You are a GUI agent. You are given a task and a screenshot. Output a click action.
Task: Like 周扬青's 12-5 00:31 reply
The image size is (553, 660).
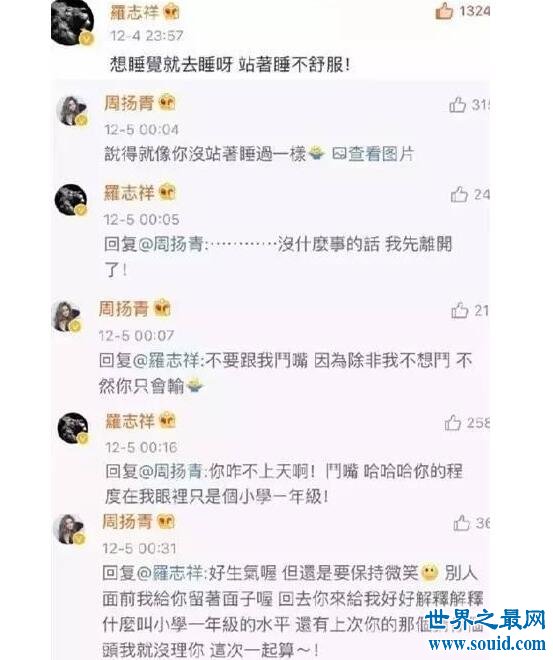[x=462, y=523]
